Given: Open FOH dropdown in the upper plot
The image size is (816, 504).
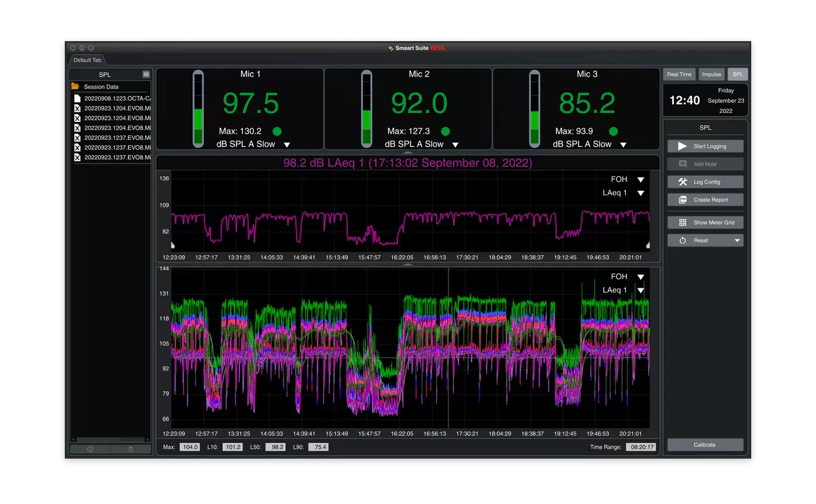Looking at the screenshot, I should (641, 180).
